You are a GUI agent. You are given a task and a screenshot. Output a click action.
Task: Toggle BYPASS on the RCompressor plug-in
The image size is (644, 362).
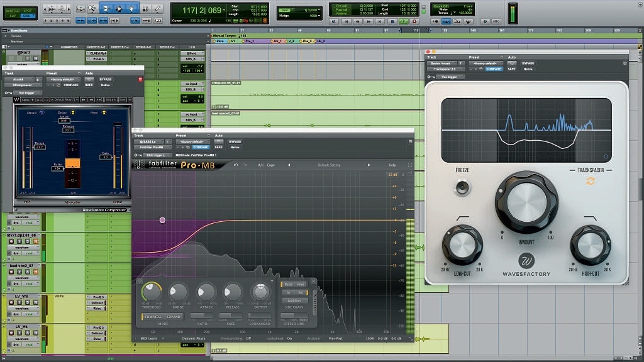click(x=106, y=79)
